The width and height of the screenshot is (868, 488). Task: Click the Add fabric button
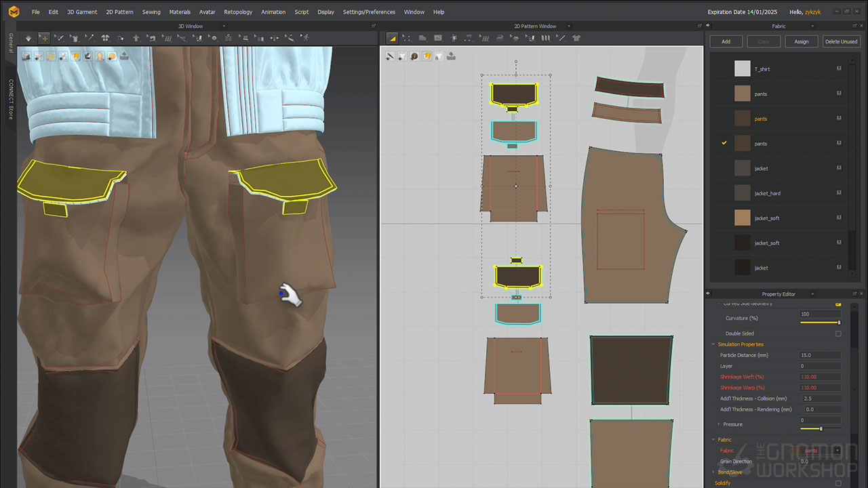click(x=726, y=41)
